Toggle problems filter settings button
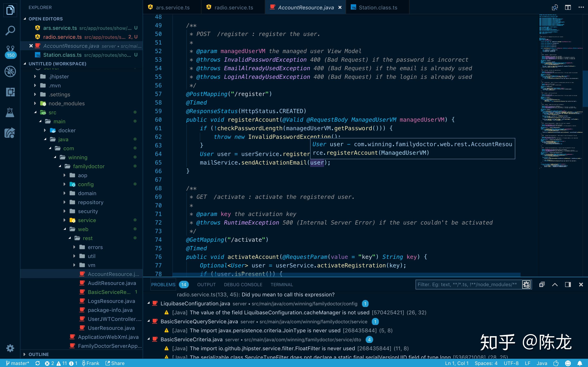The image size is (588, 367). (526, 285)
